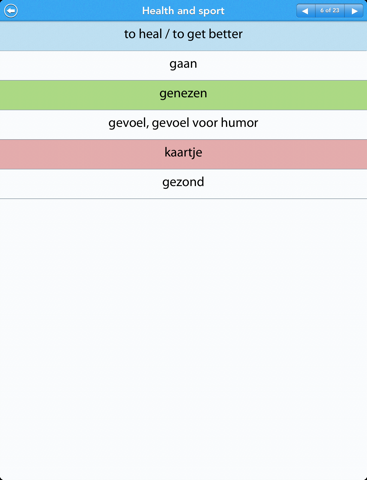The height and width of the screenshot is (480, 367).
Task: Click the 'Health and sport' title
Action: [x=183, y=11]
